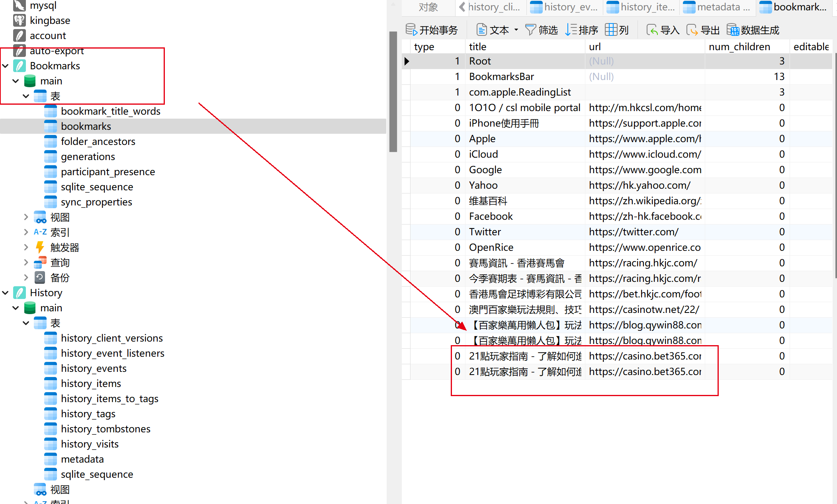Switch to the history_ite... tab
Image resolution: width=837 pixels, height=504 pixels.
coord(641,7)
